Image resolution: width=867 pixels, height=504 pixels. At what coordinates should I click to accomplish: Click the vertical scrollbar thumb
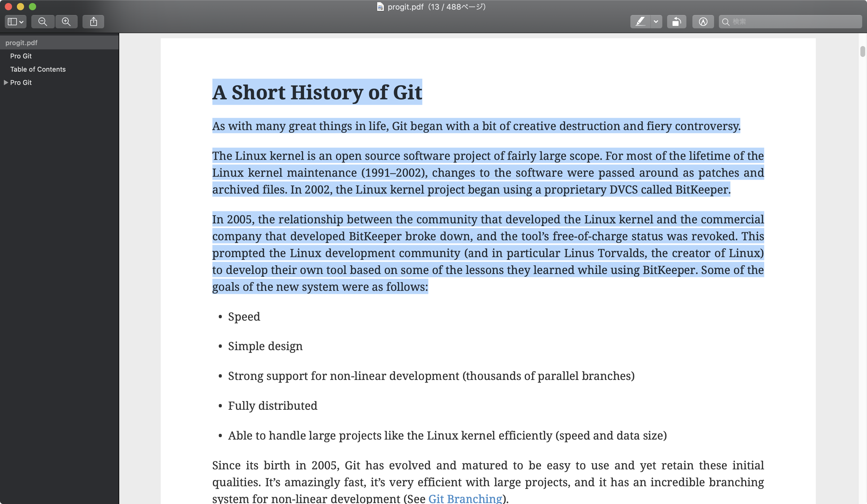click(x=862, y=51)
